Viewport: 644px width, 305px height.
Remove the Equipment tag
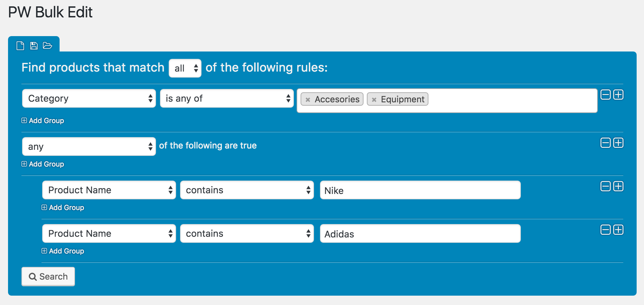(375, 99)
